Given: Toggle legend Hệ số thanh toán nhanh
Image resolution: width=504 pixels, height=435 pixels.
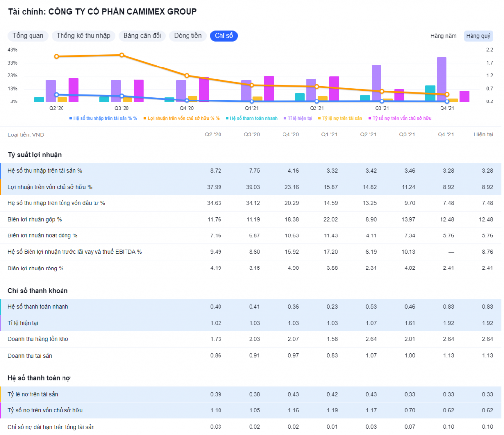Looking at the screenshot, I should pyautogui.click(x=252, y=118).
